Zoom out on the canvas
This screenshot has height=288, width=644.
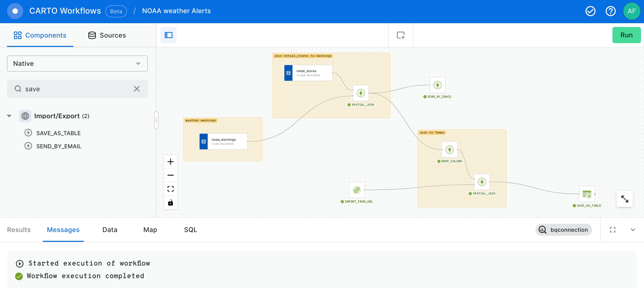(x=171, y=175)
